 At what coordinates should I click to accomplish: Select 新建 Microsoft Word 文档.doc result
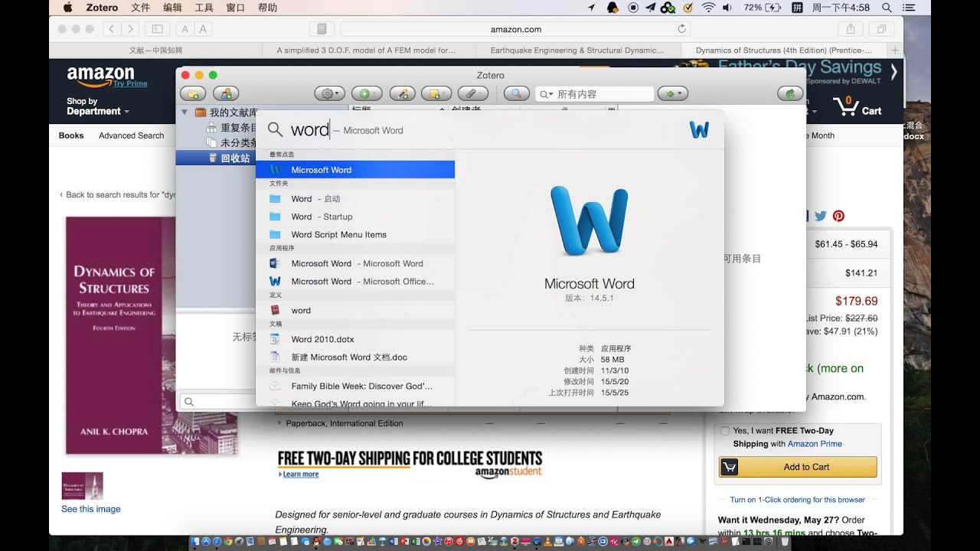click(x=355, y=357)
